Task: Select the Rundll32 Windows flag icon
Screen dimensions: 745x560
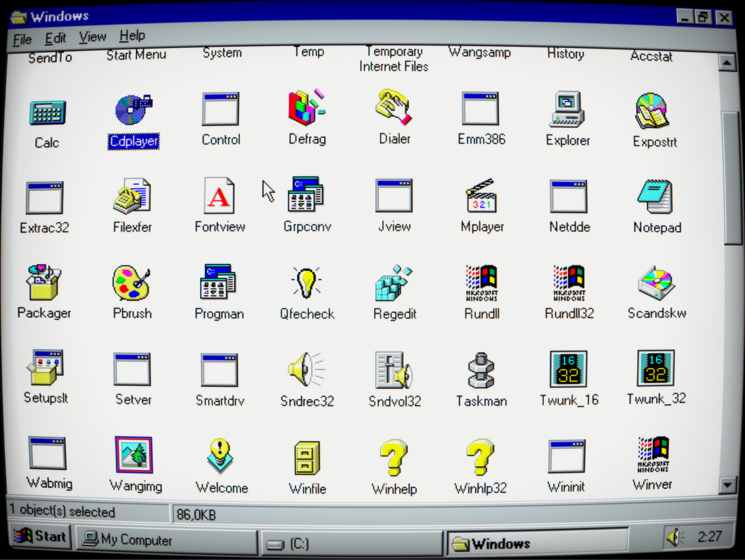Action: [x=570, y=283]
